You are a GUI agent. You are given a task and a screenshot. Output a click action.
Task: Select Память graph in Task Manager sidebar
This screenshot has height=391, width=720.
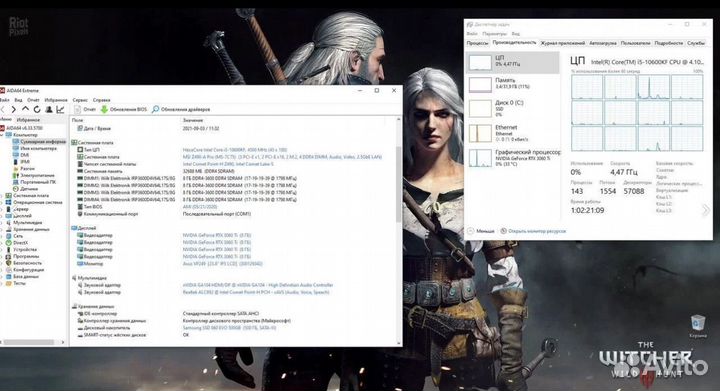coord(513,84)
